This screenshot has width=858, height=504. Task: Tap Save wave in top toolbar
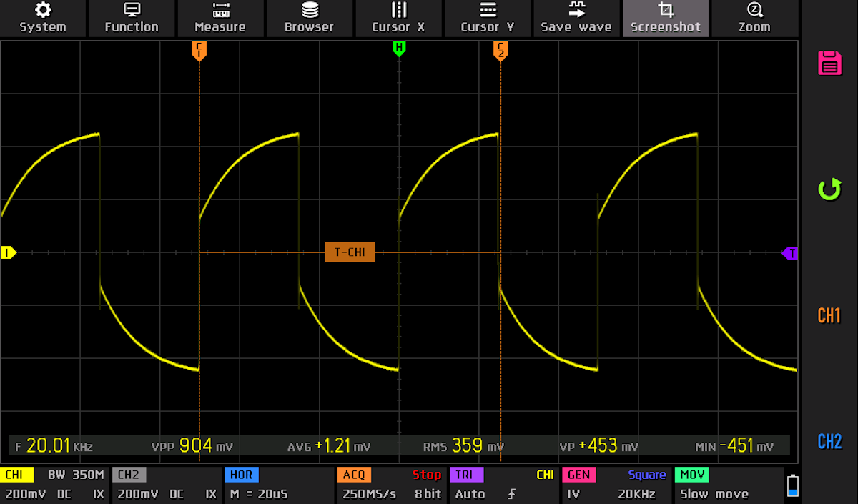point(576,18)
